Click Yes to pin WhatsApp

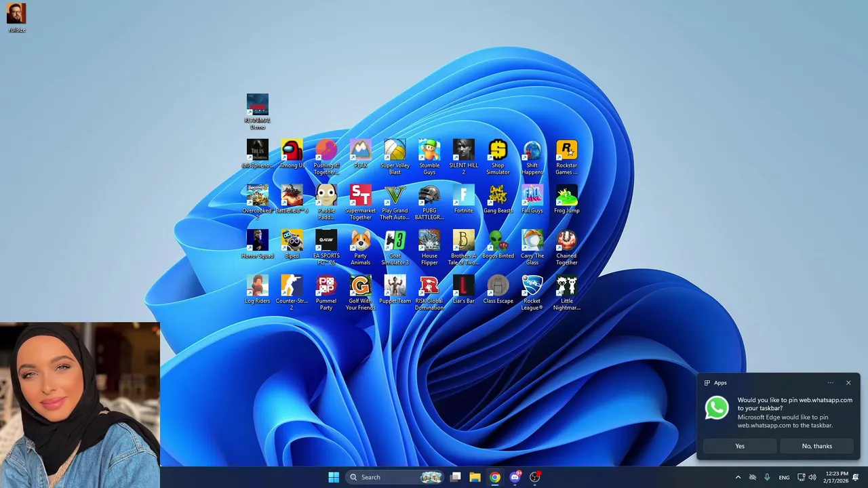click(740, 446)
